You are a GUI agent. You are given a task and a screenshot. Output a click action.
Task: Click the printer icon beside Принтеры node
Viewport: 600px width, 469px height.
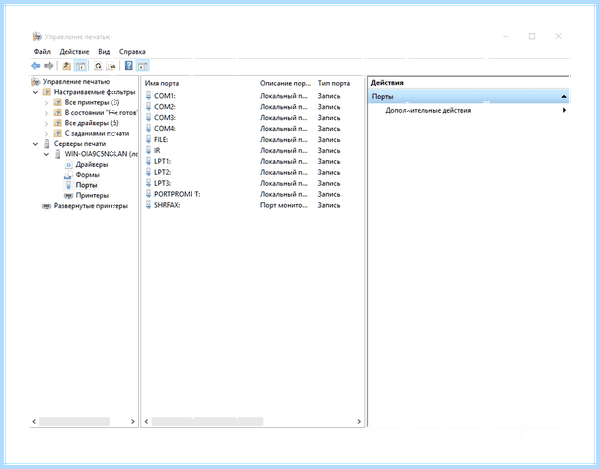point(68,195)
